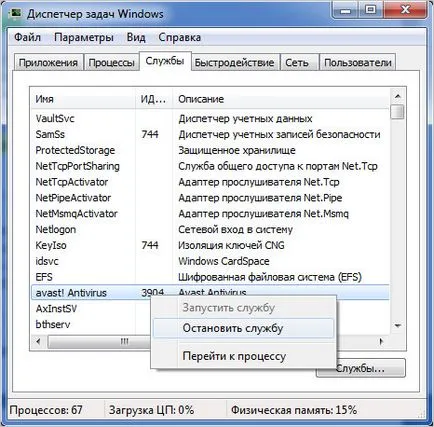Image resolution: width=434 pixels, height=427 pixels.
Task: Click the description Сетевой вход в систему
Action: click(x=235, y=230)
